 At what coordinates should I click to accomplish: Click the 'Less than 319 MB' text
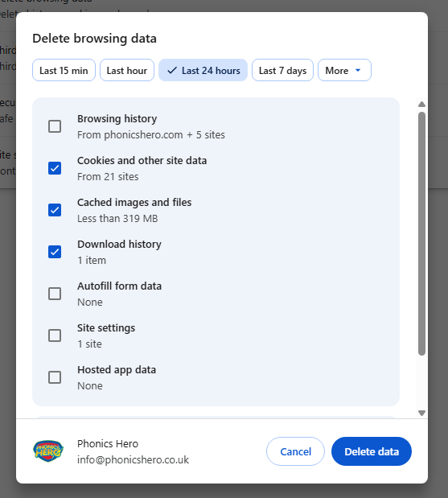[x=117, y=219]
